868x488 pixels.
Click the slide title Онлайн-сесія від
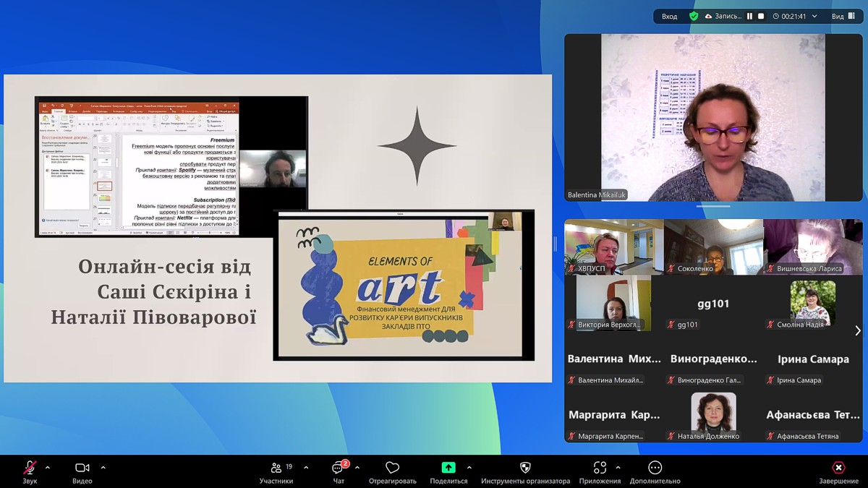pos(165,267)
